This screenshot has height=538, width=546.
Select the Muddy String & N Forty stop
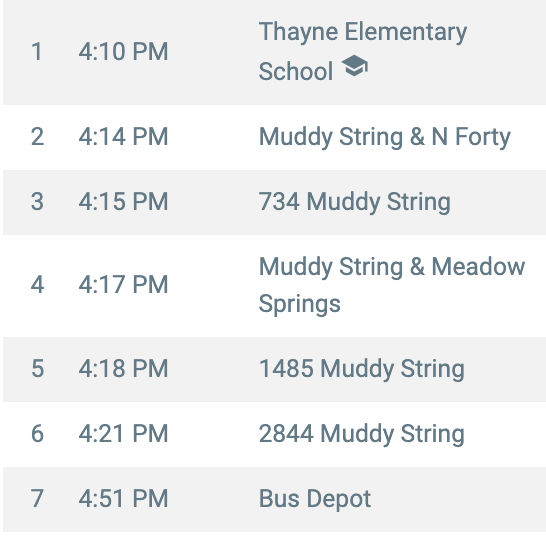point(274,137)
